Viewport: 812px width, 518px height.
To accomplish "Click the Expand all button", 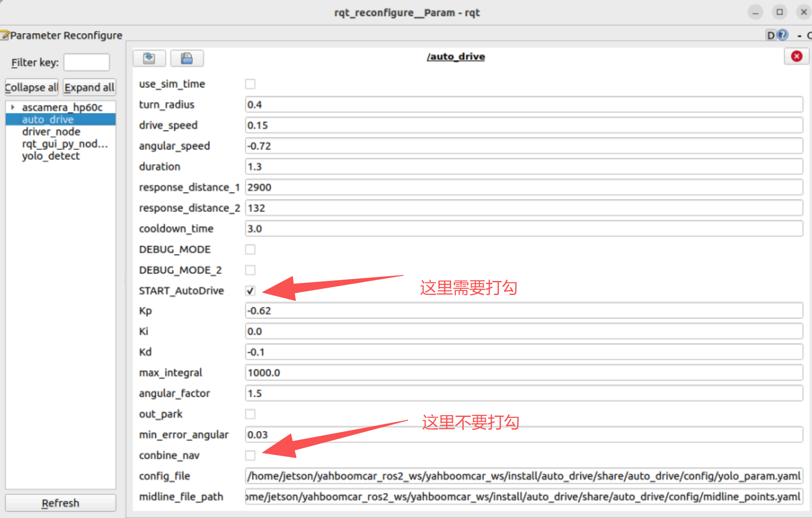I will click(x=89, y=87).
